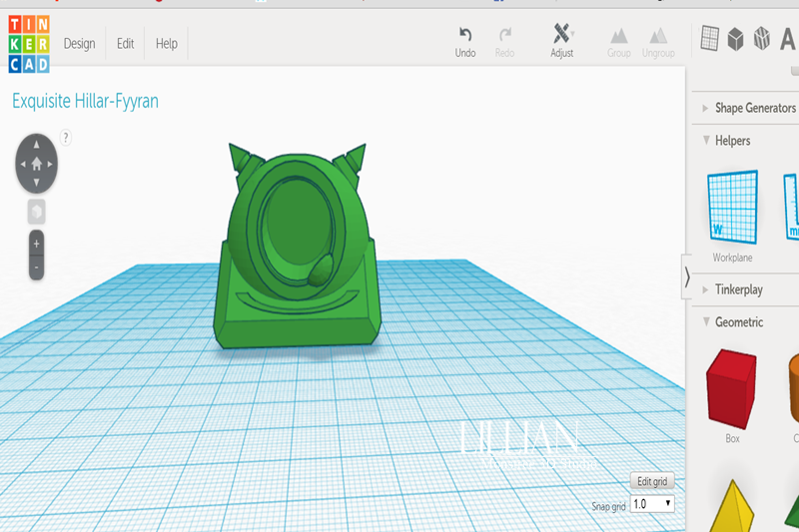Orbit view right with right arrow
Screen dimensions: 799x532
click(x=50, y=164)
